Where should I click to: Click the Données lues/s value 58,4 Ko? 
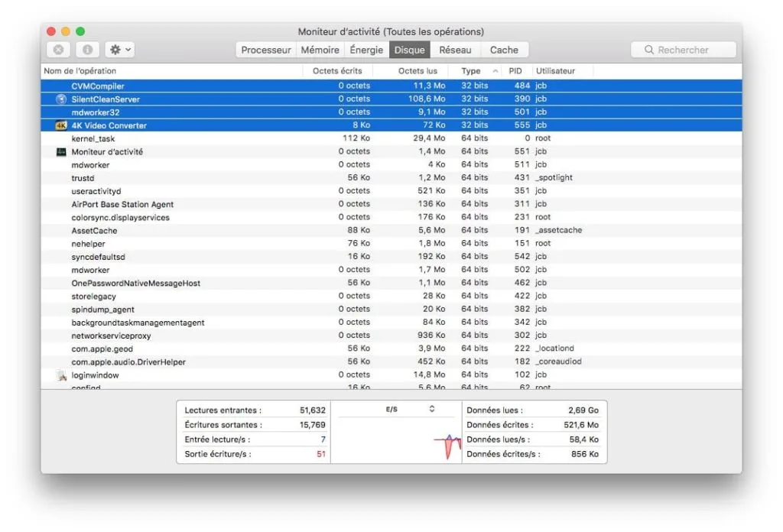coord(583,440)
